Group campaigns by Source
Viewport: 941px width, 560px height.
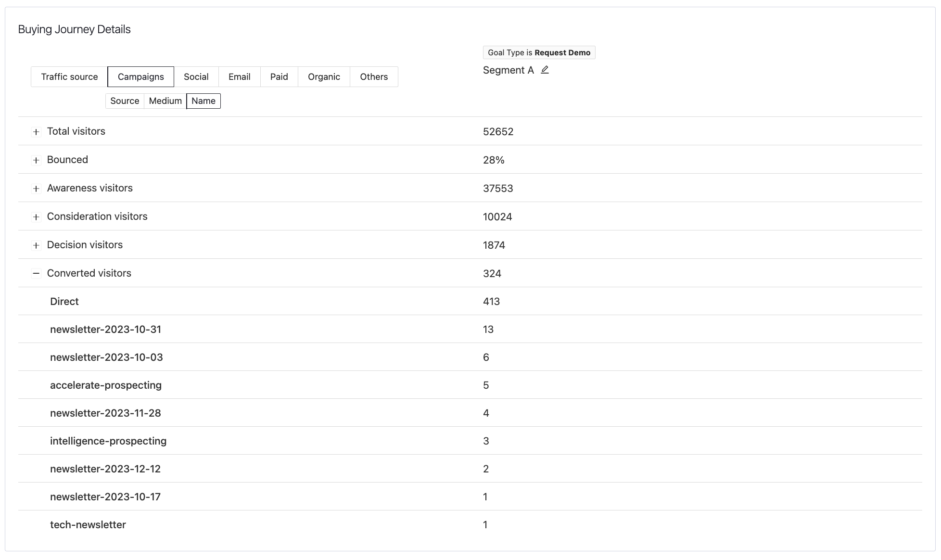click(125, 101)
